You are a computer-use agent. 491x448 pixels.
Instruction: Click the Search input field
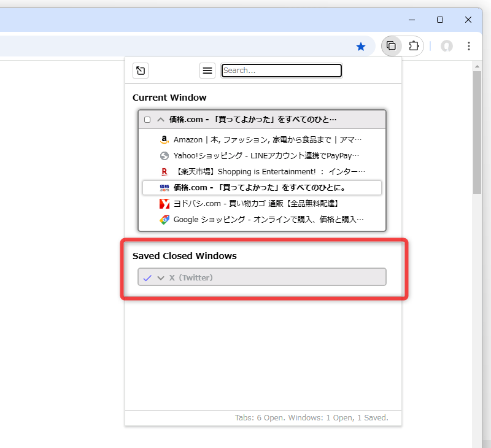(282, 71)
